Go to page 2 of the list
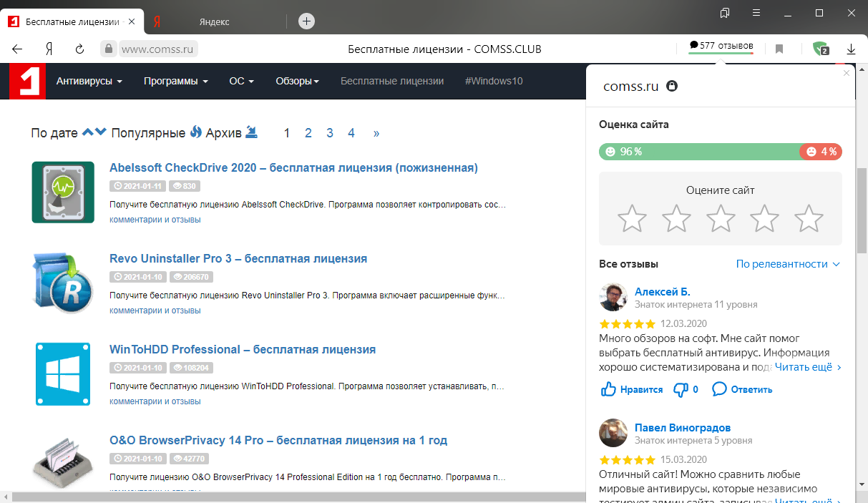 pyautogui.click(x=308, y=133)
